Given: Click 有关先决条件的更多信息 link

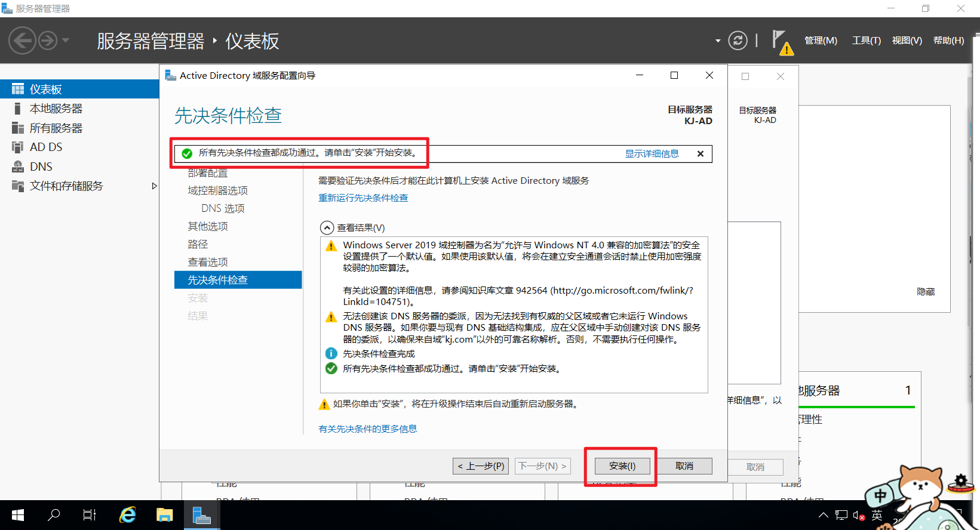Looking at the screenshot, I should pos(368,429).
